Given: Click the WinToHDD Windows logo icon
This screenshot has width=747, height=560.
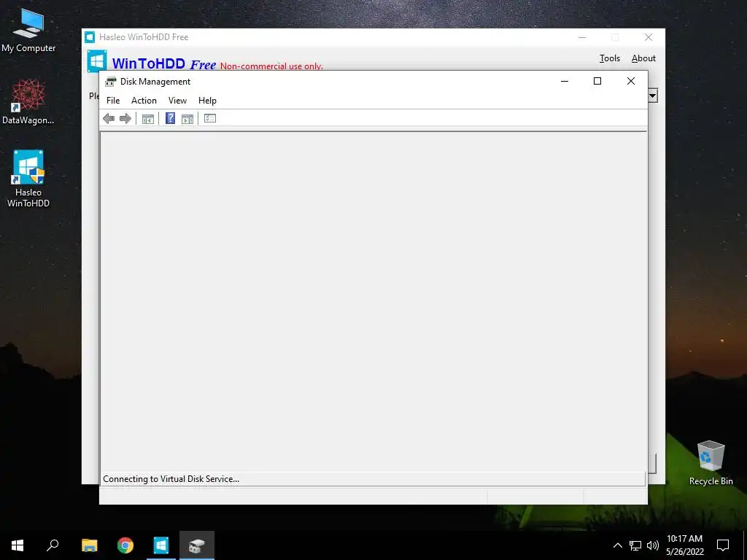Looking at the screenshot, I should (x=97, y=61).
